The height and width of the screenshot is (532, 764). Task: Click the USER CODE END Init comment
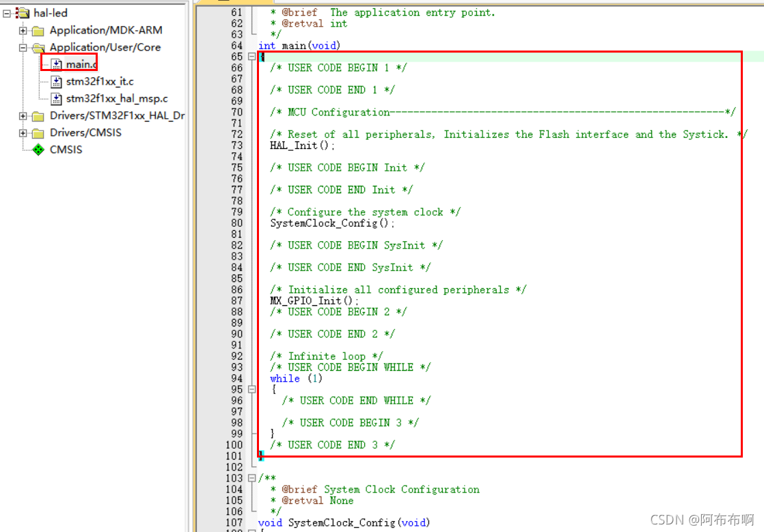pos(342,190)
